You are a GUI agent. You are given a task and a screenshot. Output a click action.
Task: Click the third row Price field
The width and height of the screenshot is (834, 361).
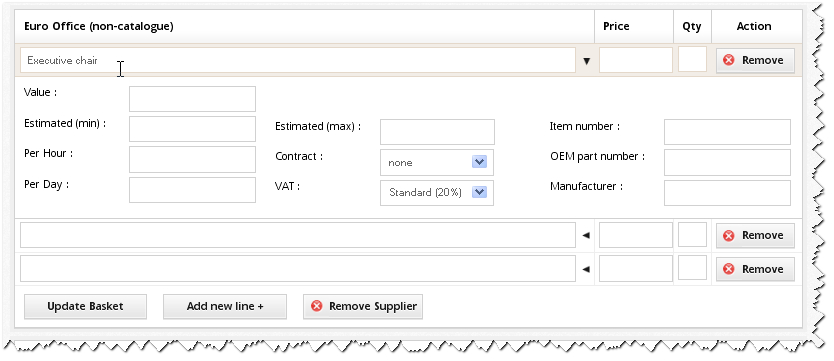[636, 268]
